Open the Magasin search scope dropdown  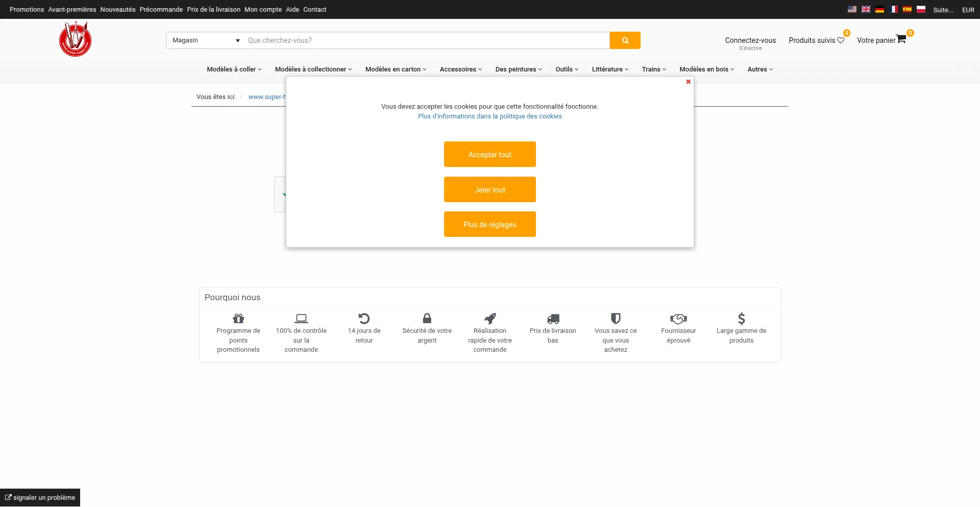tap(206, 40)
